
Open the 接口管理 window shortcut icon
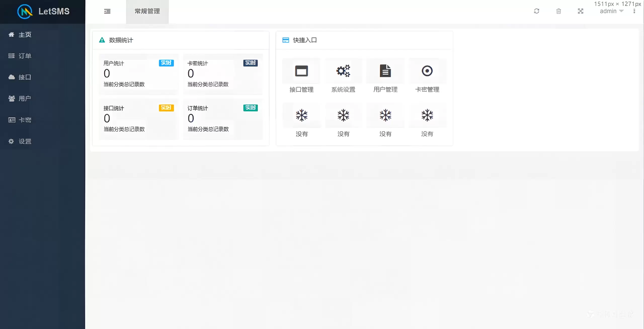click(301, 71)
